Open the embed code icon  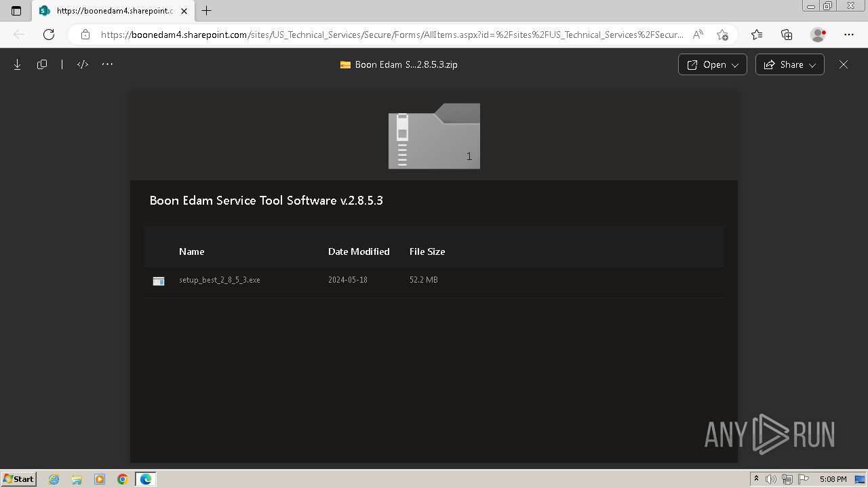[x=83, y=64]
